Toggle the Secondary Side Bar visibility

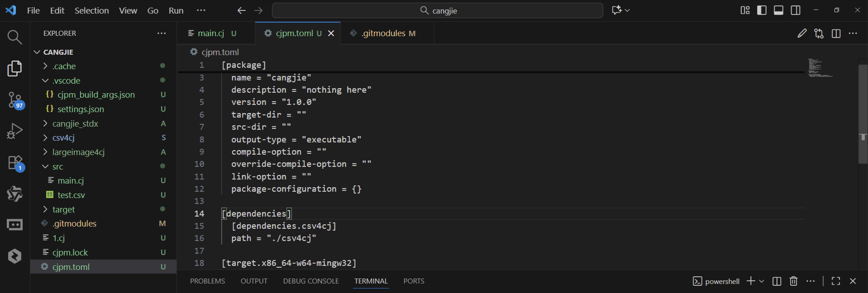(796, 10)
